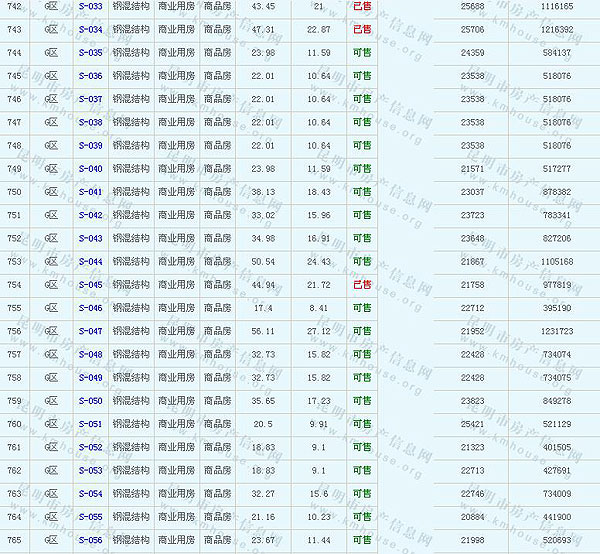Select unit link S-054
The width and height of the screenshot is (600, 554).
[x=90, y=494]
